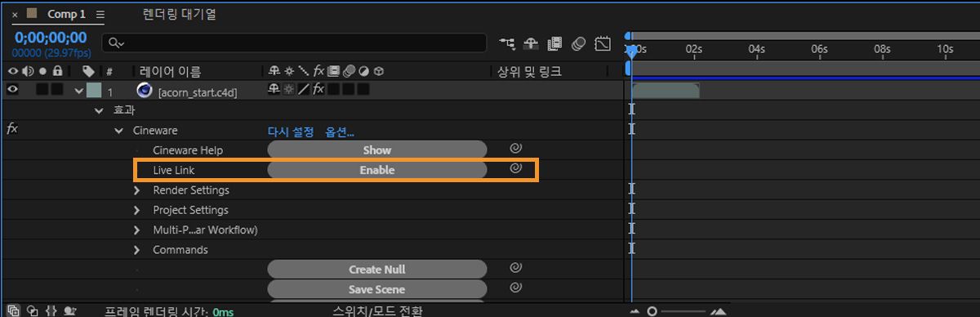
Task: Toggle Render Time pane snail icon
Action: (x=70, y=310)
